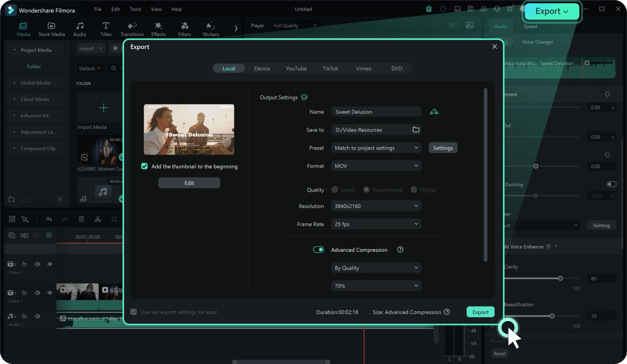
Task: Click the Clarity slider handle
Action: (x=560, y=278)
